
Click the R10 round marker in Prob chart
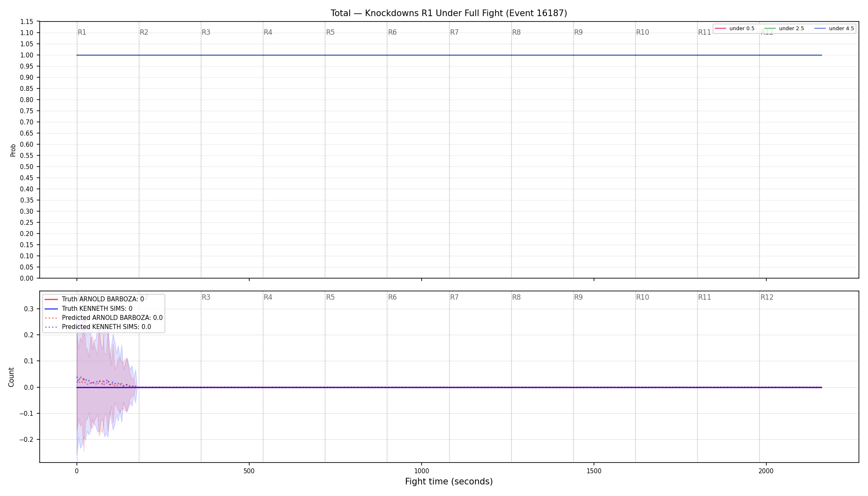(642, 32)
